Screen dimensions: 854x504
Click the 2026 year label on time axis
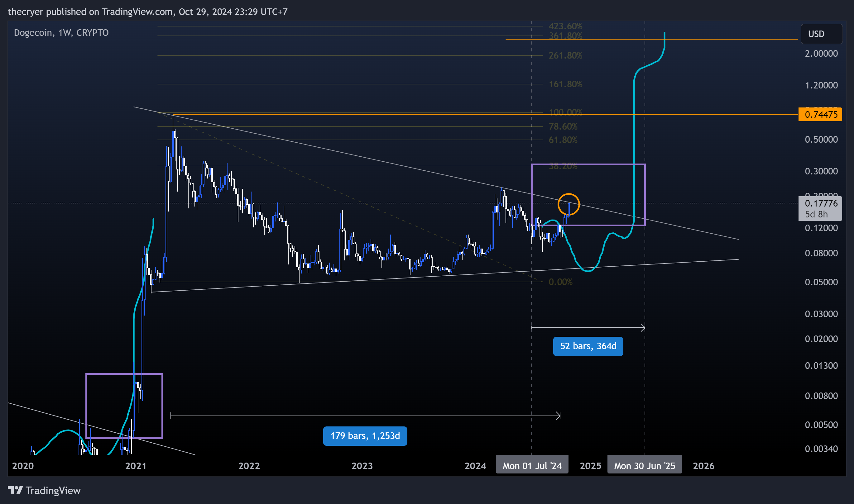pyautogui.click(x=703, y=466)
